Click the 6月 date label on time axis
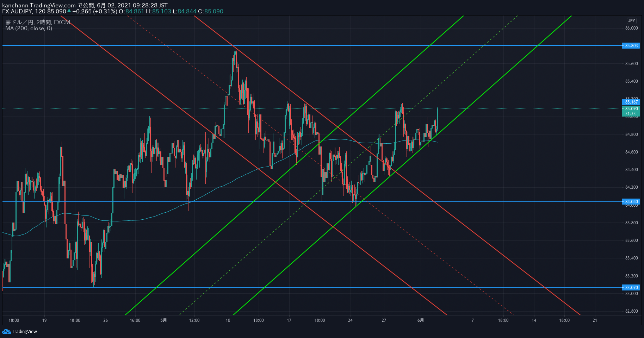The width and height of the screenshot is (644, 338). tap(421, 320)
